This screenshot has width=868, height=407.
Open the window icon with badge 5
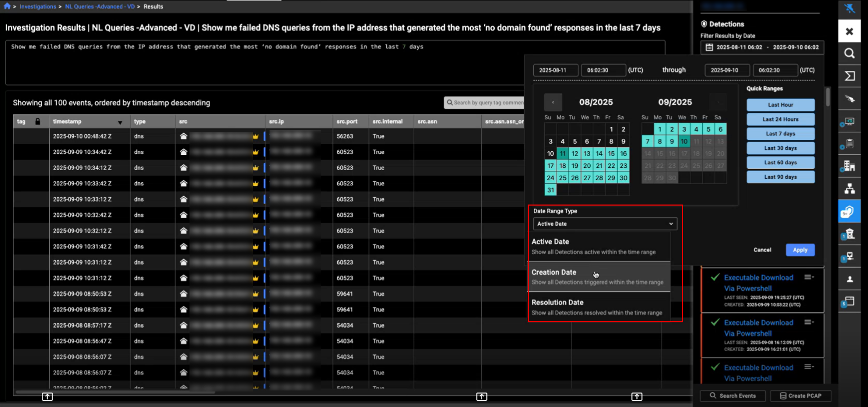[849, 302]
